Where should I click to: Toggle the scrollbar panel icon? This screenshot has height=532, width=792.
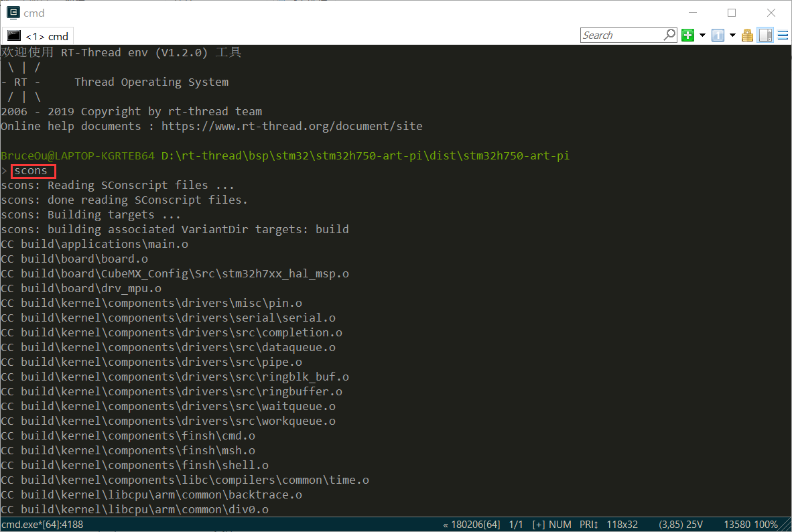765,36
